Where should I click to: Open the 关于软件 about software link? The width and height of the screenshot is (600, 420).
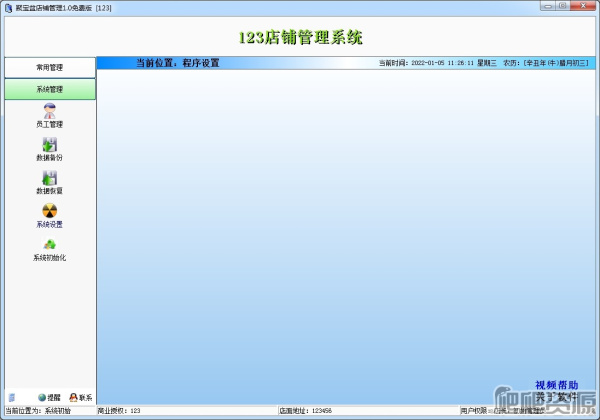556,397
